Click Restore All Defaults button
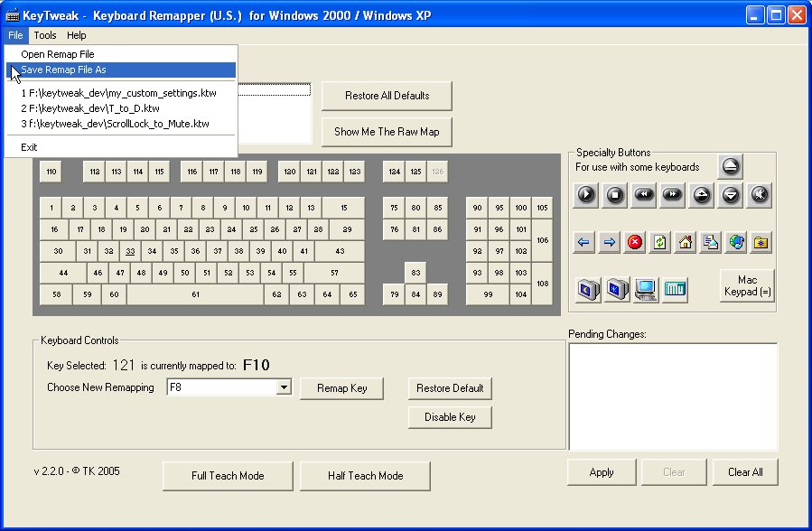Screen dimensions: 812x531 [387, 96]
